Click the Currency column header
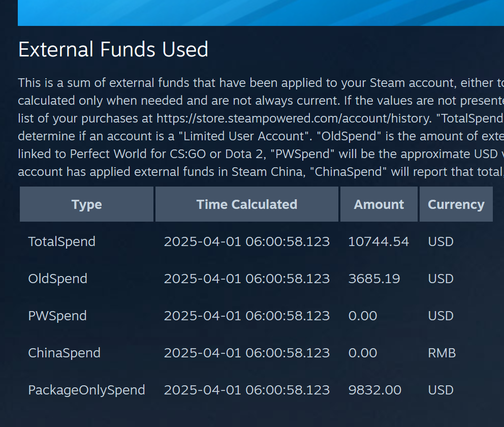Screen dimensions: 504x427 456,204
